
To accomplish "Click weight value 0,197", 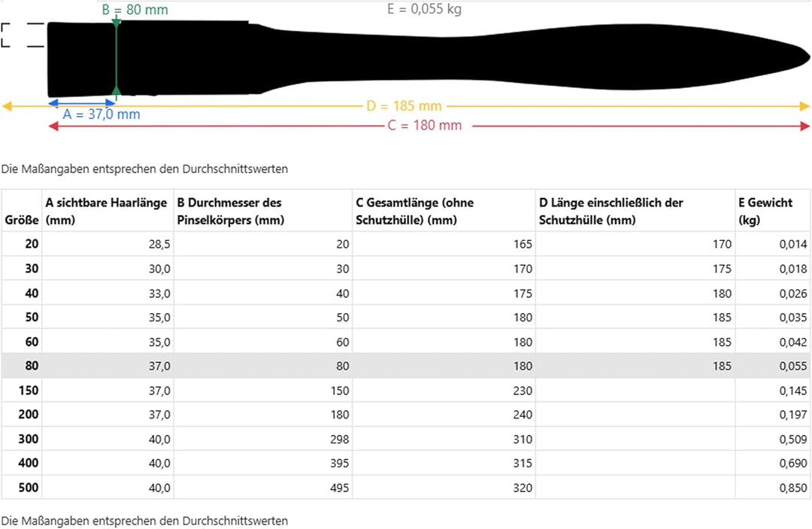I will [x=793, y=415].
